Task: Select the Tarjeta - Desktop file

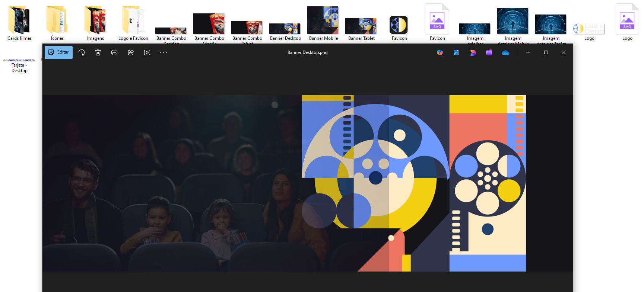Action: coord(19,65)
